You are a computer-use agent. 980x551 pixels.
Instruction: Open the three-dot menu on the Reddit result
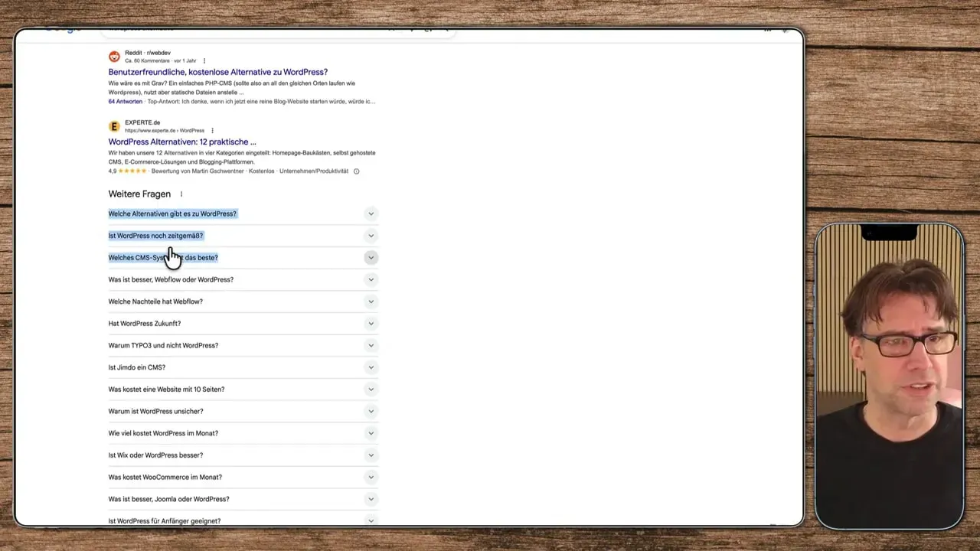(204, 60)
